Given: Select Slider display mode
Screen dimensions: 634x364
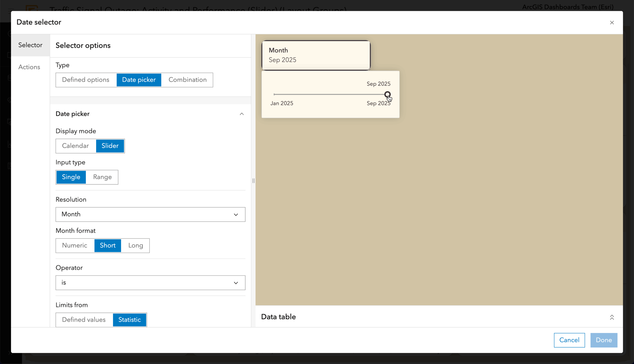Looking at the screenshot, I should coord(110,146).
